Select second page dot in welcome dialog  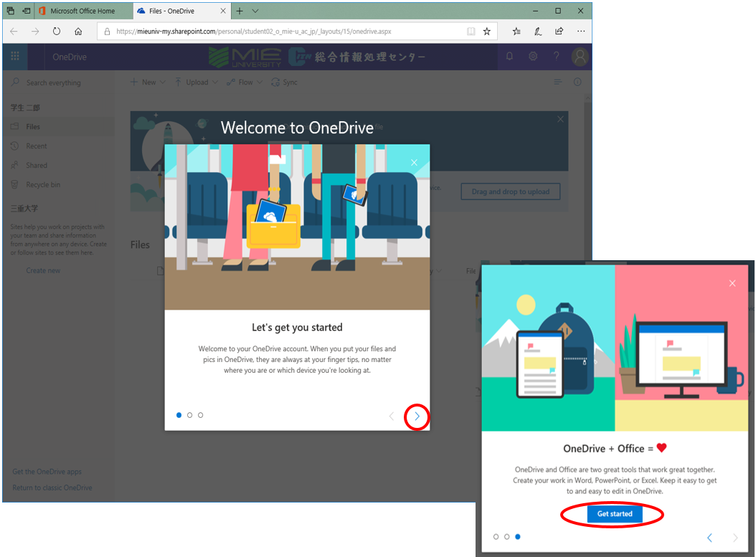tap(189, 415)
